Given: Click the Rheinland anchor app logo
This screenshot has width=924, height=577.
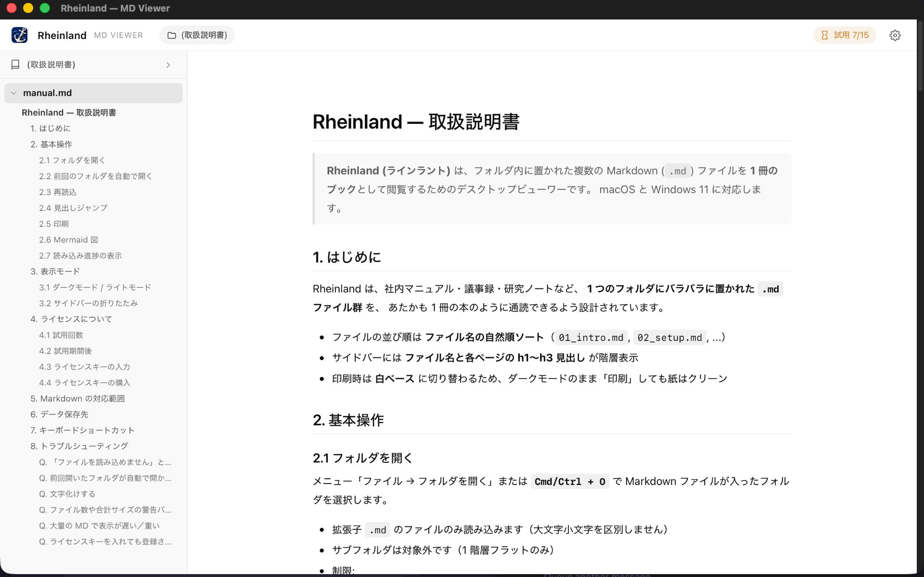Looking at the screenshot, I should coord(20,35).
